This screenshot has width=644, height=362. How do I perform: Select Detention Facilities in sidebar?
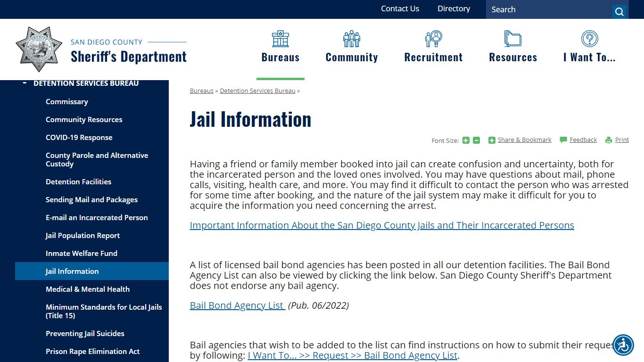(79, 181)
